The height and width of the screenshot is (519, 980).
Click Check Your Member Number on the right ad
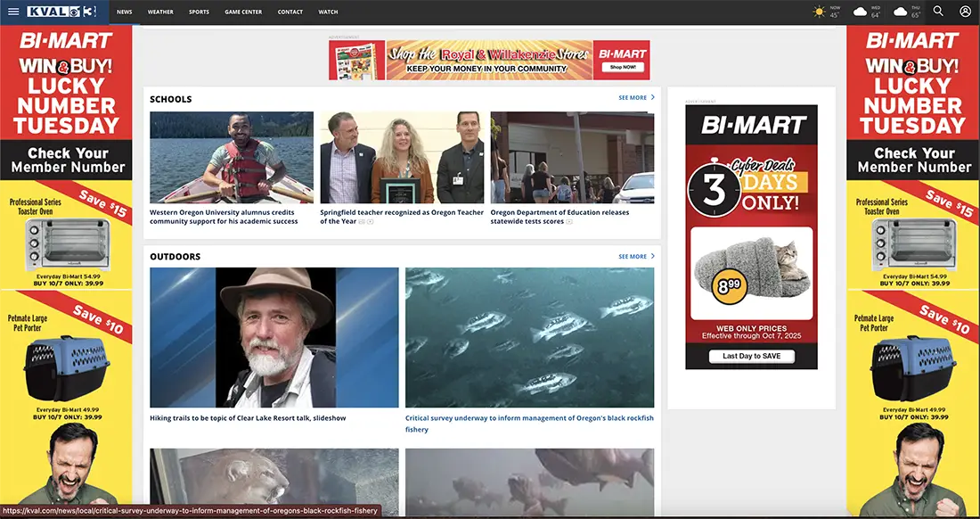click(914, 161)
